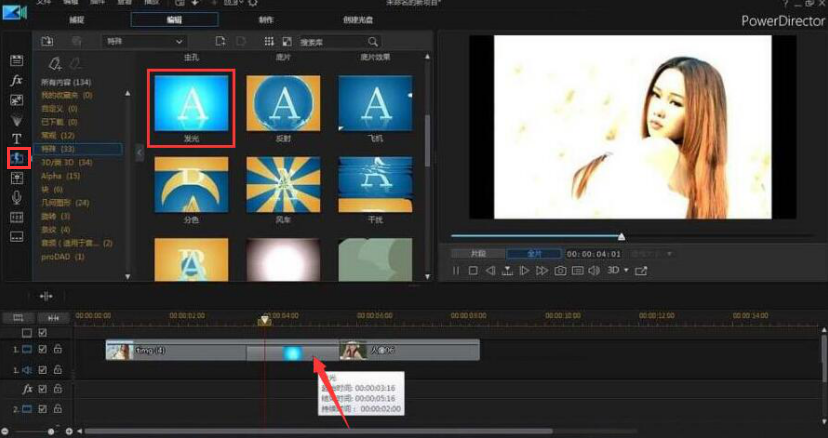Uncheck video track 1 enable checkbox
This screenshot has height=438, width=828.
[x=42, y=349]
